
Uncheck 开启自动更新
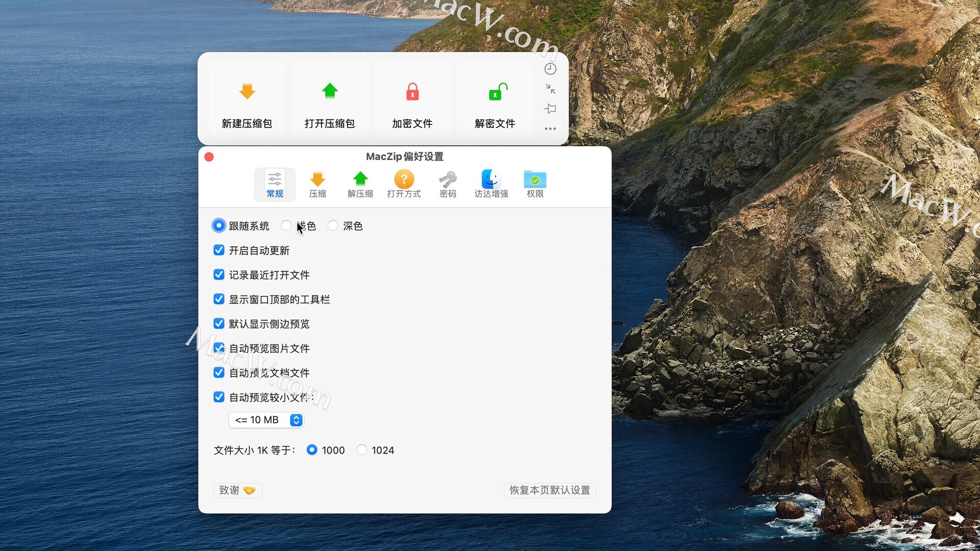tap(219, 250)
